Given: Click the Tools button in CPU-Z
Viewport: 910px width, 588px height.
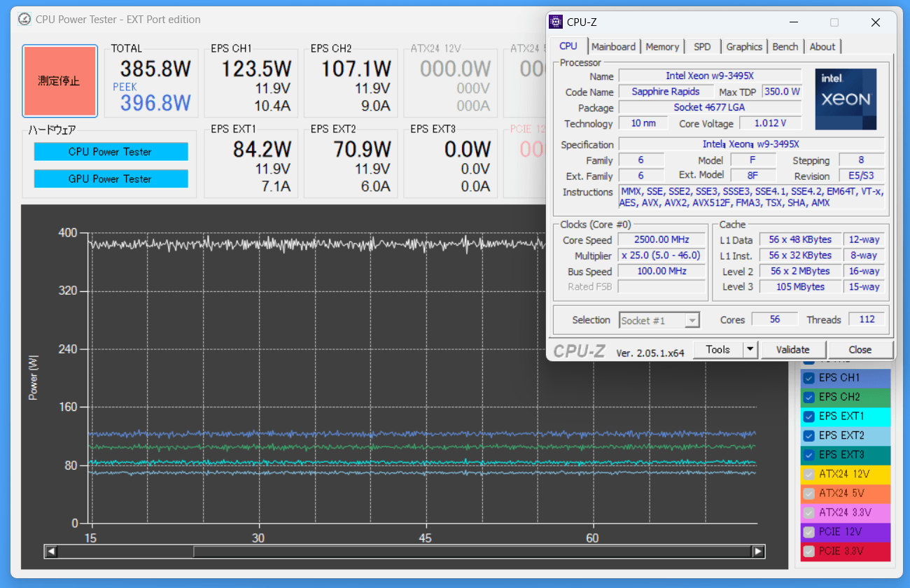Looking at the screenshot, I should tap(717, 349).
